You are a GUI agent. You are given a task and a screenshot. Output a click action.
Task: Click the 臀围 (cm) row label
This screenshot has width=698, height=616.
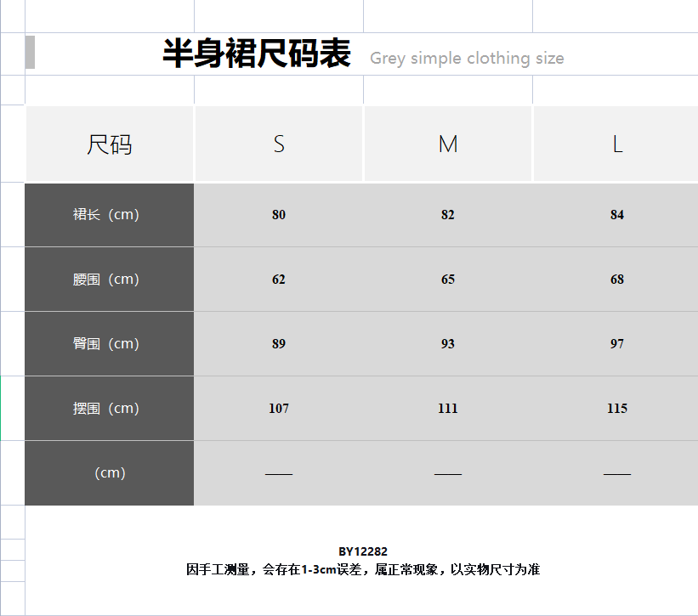click(x=110, y=344)
